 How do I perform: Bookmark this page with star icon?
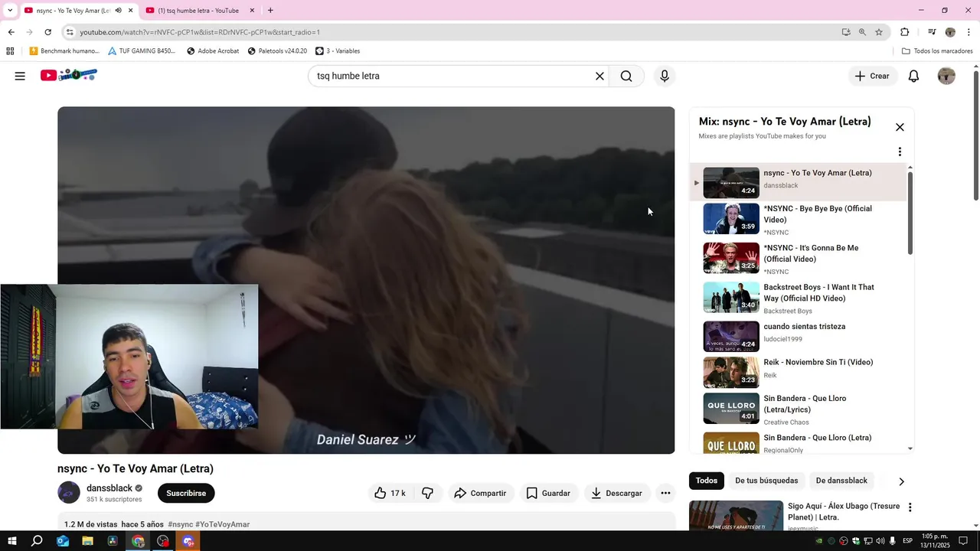pyautogui.click(x=879, y=32)
